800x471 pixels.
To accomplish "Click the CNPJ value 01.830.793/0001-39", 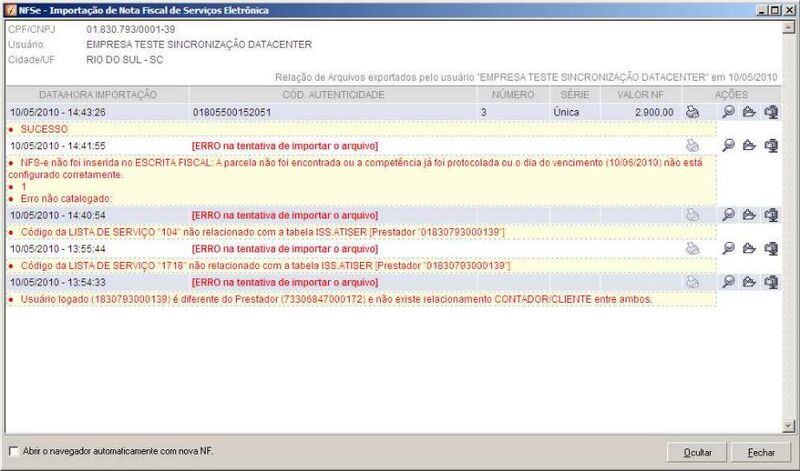I will click(x=131, y=30).
